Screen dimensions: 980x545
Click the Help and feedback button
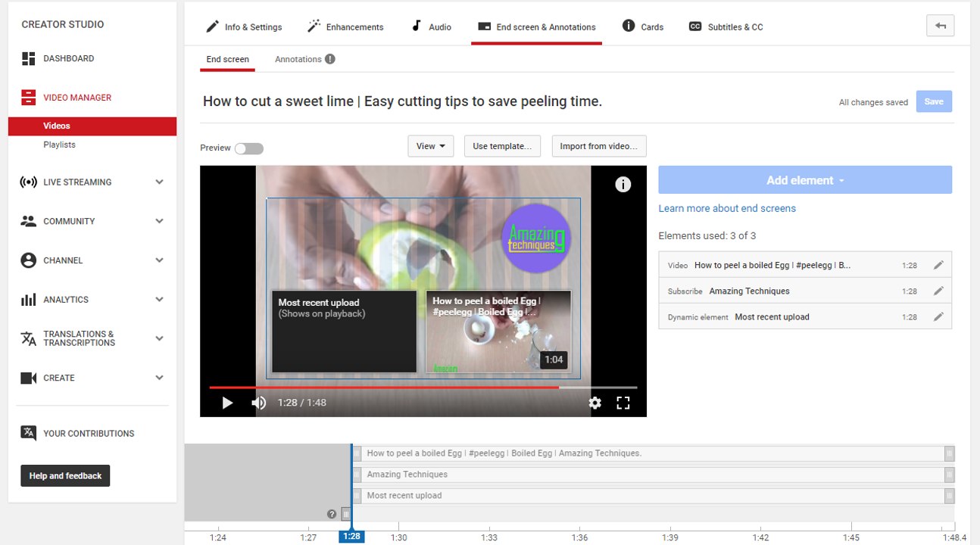[x=65, y=475]
